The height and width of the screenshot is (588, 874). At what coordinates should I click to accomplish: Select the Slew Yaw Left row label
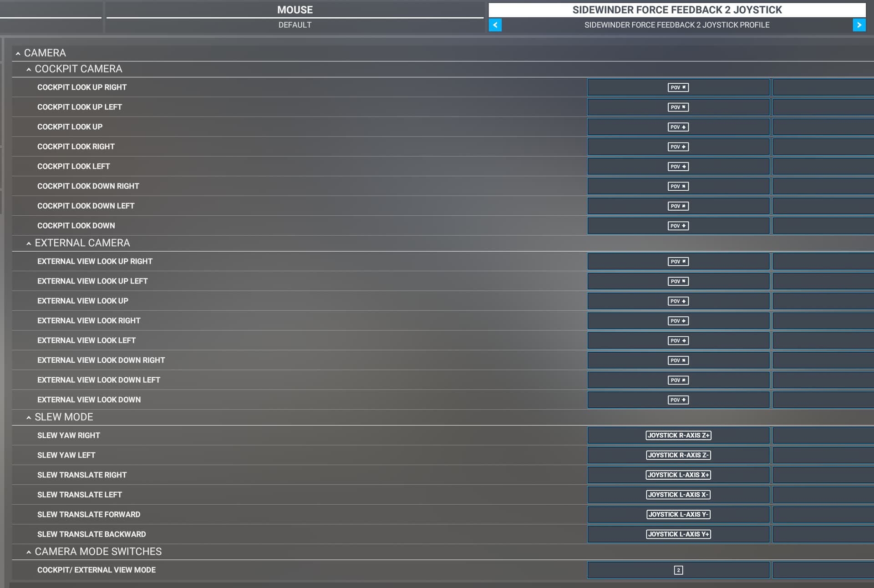66,455
